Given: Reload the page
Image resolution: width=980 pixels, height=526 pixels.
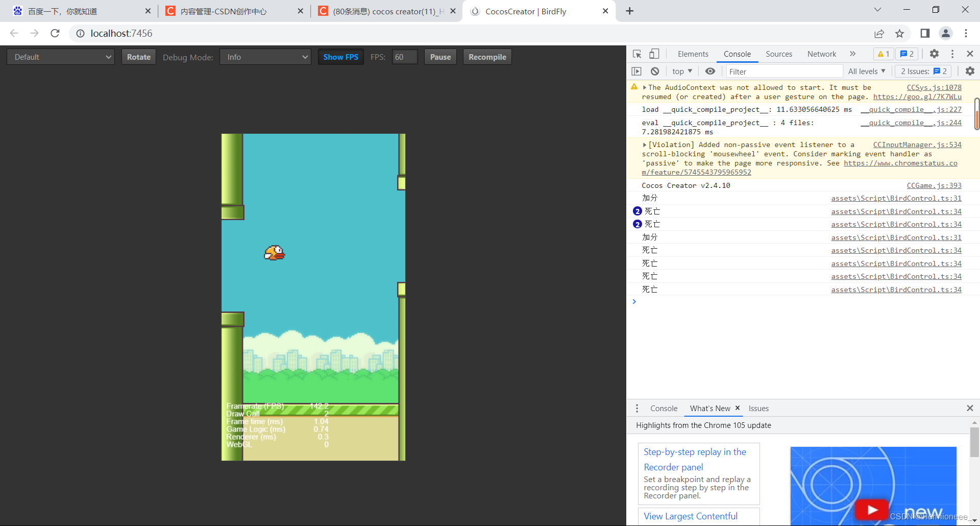Looking at the screenshot, I should tap(55, 33).
